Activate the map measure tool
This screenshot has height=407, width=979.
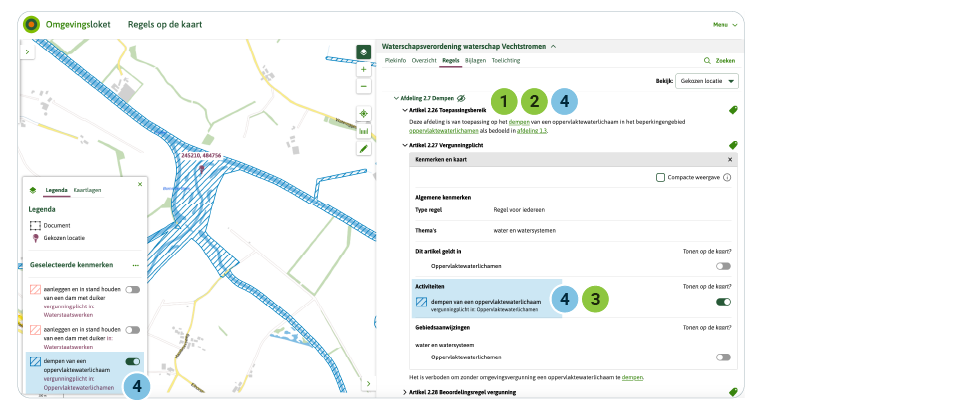(x=363, y=131)
